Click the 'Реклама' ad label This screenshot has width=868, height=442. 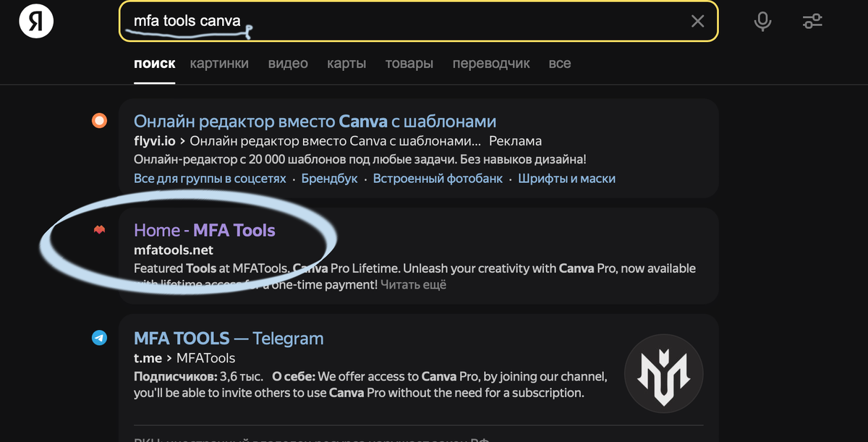(x=515, y=140)
